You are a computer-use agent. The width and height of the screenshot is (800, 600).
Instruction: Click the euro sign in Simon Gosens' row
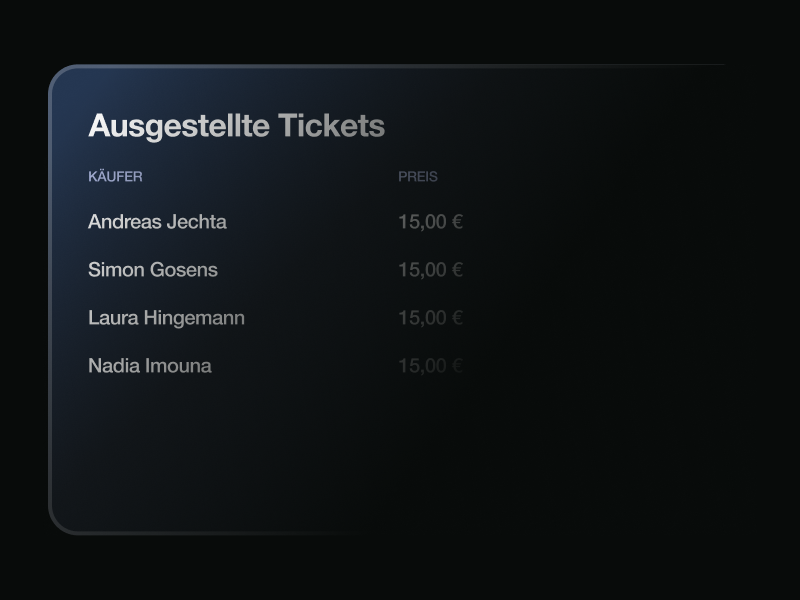(x=457, y=270)
